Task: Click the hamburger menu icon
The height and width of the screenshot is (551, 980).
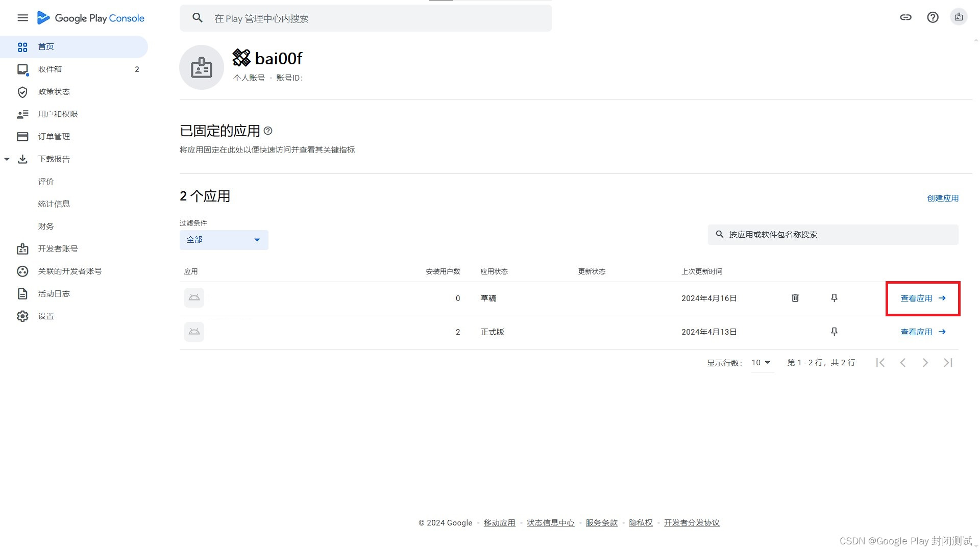Action: [22, 18]
